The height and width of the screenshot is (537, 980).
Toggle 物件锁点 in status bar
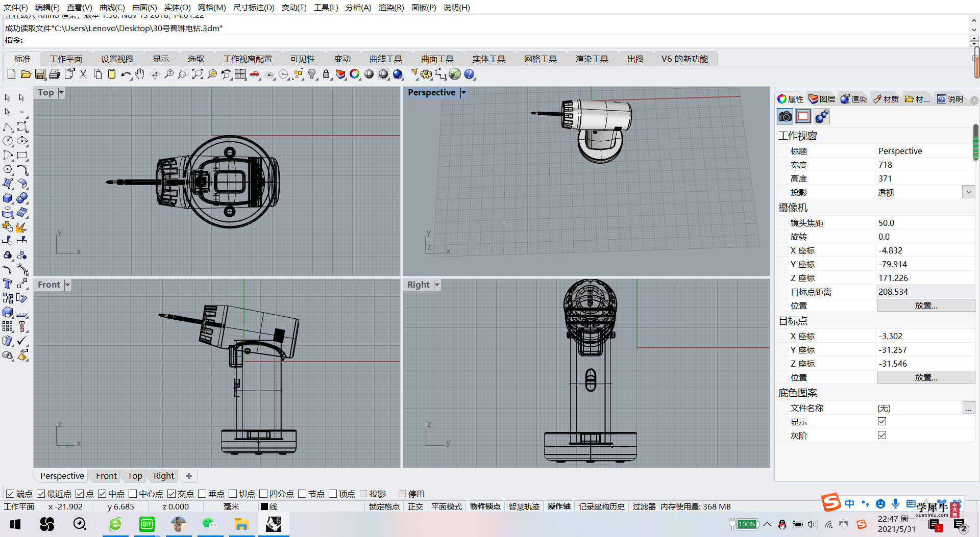click(485, 506)
